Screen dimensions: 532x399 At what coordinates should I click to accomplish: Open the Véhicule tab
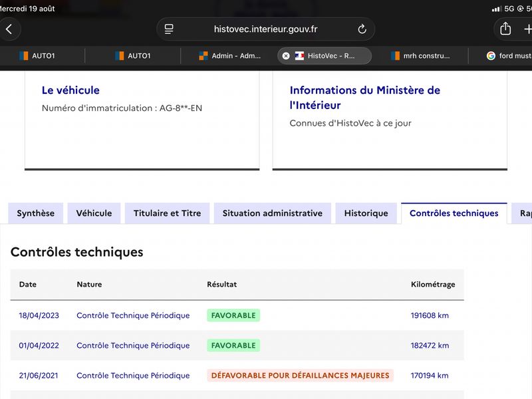[94, 213]
